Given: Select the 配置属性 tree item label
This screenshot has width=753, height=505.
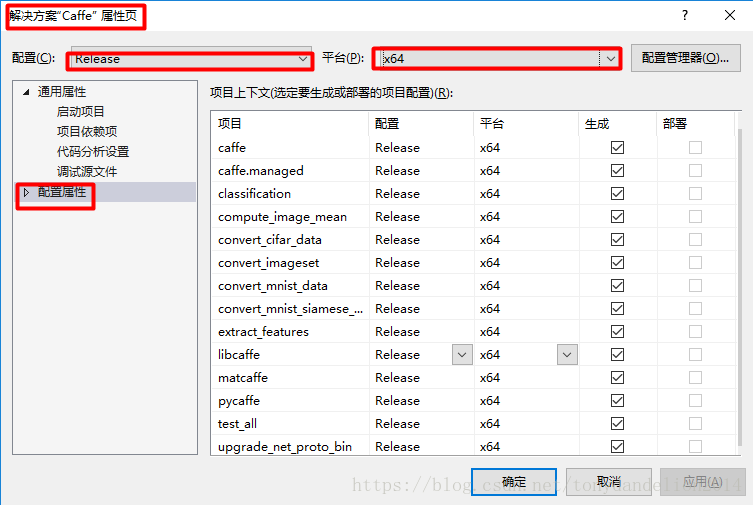Looking at the screenshot, I should coord(62,192).
